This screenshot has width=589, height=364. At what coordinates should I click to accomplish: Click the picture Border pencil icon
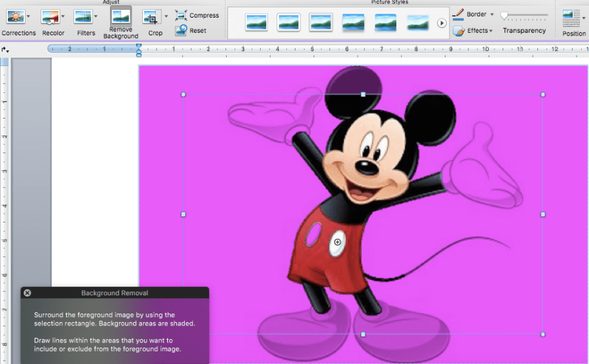coord(459,14)
